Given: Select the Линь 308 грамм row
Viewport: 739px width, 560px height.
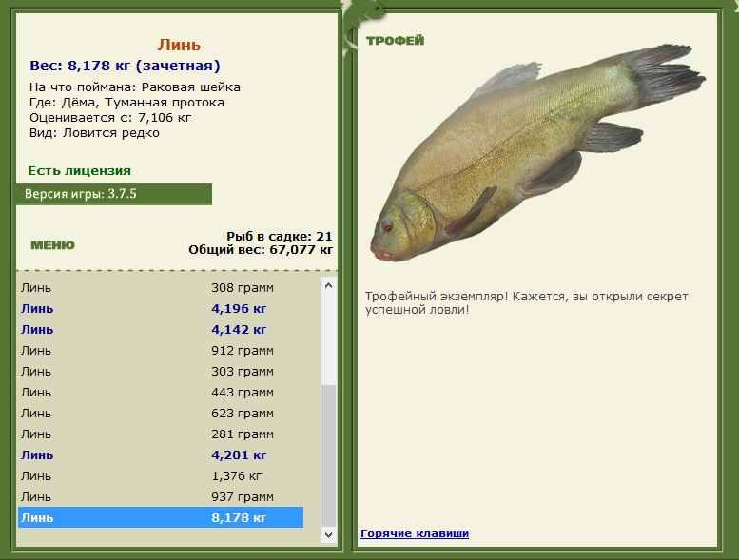Looking at the screenshot, I should pyautogui.click(x=160, y=288).
